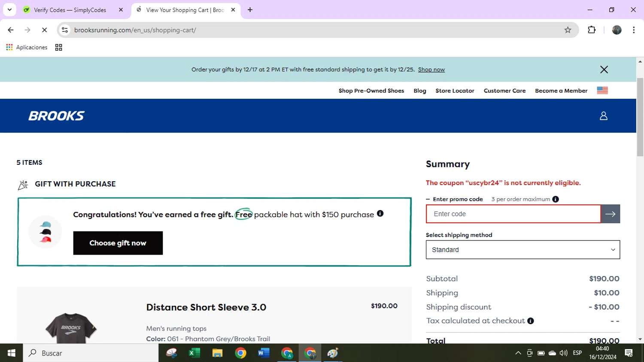Open the Aplicaciones apps shortcut
The height and width of the screenshot is (362, 644).
point(27,47)
